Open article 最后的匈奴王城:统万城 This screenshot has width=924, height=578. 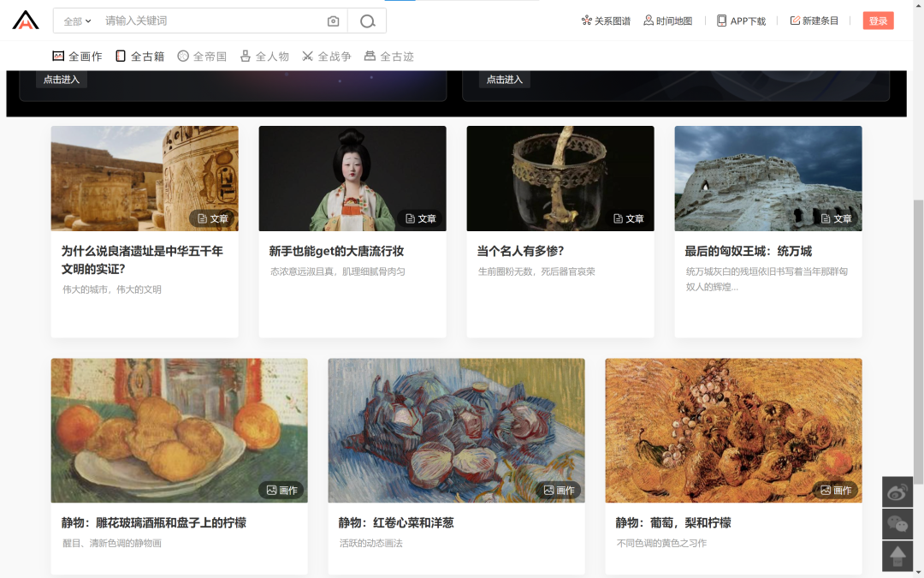pos(749,251)
